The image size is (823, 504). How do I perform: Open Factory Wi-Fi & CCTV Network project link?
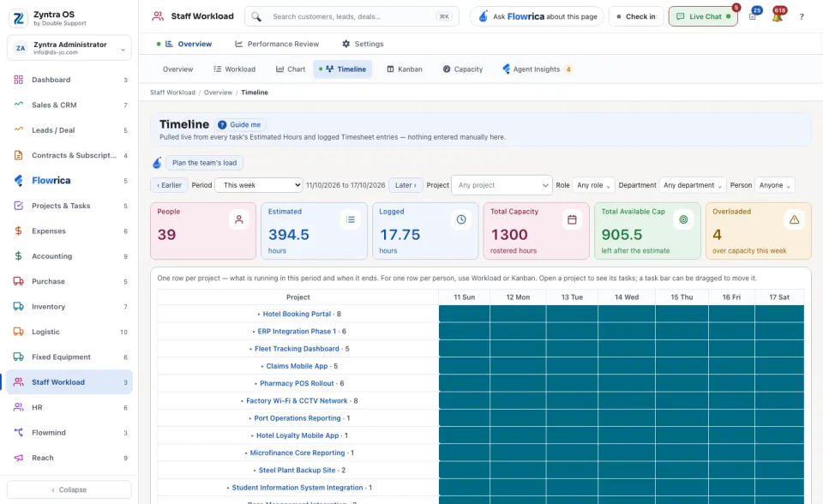[x=297, y=400]
